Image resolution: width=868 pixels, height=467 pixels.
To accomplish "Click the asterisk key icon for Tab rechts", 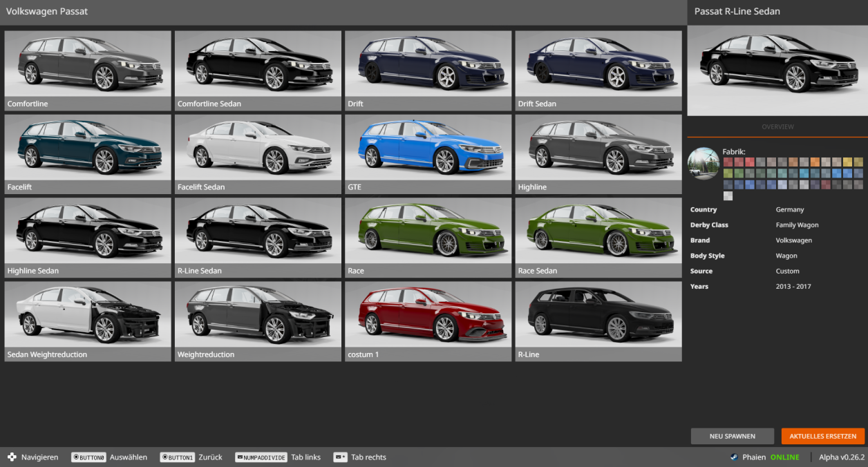I will (x=340, y=457).
